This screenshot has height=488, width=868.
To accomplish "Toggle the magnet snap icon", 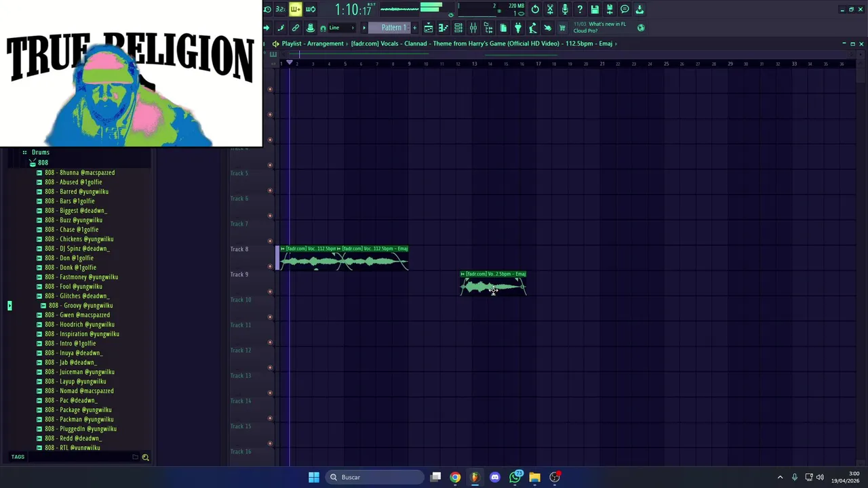I will coord(323,28).
